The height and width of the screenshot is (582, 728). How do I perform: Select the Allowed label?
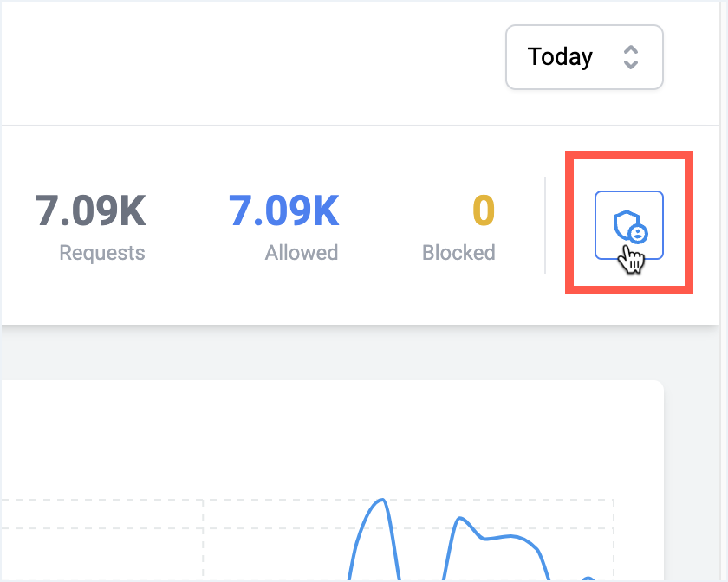pyautogui.click(x=302, y=253)
